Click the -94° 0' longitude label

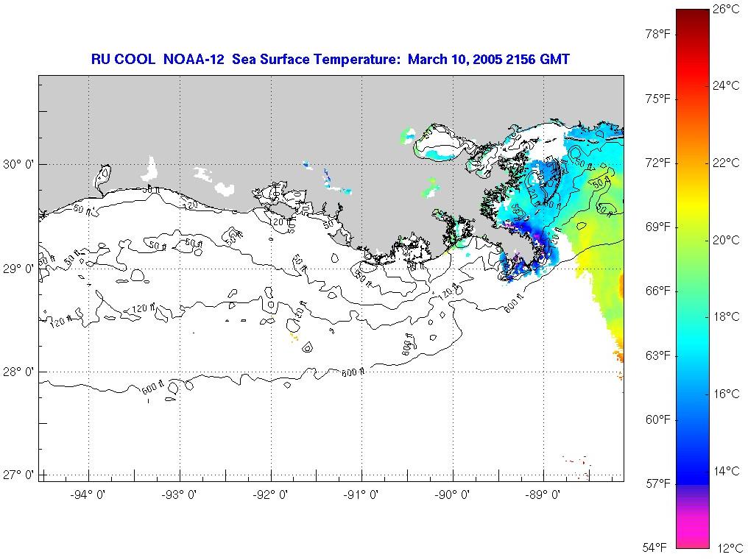[x=88, y=495]
